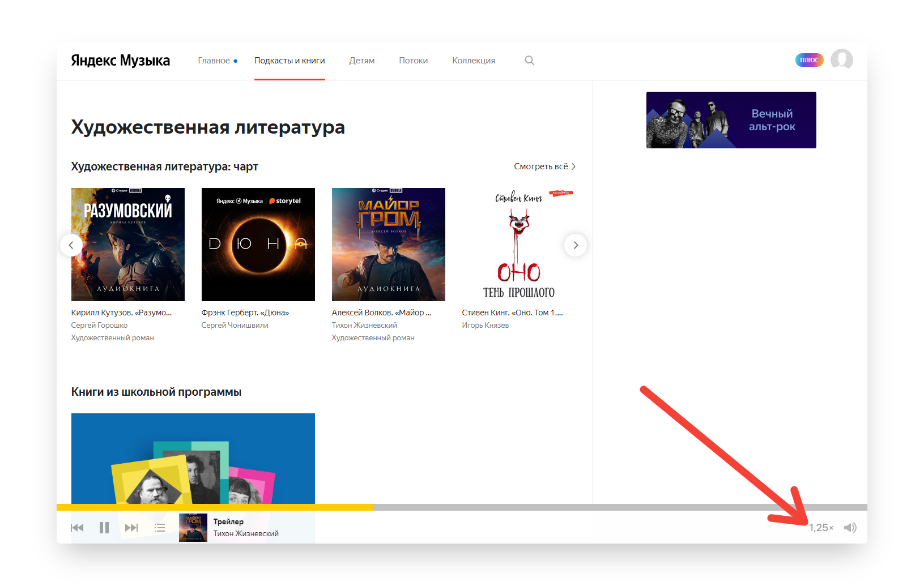Open the Разумовский audiobook cover
924x586 pixels.
(x=128, y=245)
